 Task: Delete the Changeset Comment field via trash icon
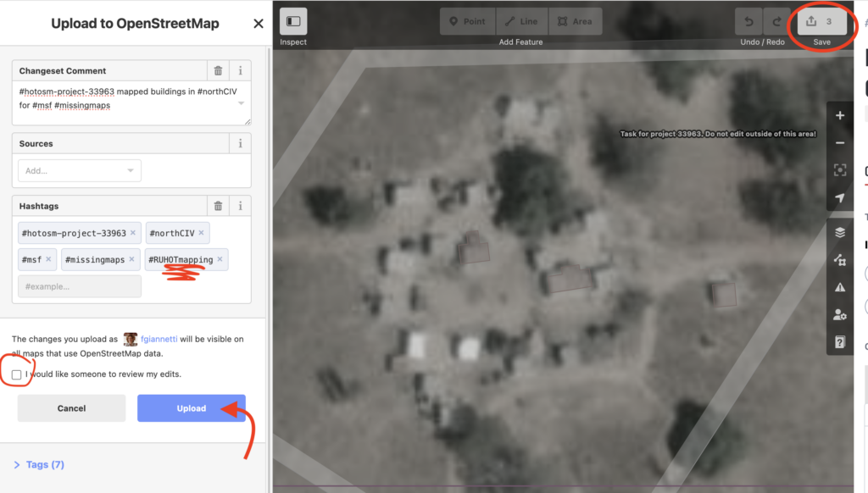pos(218,71)
